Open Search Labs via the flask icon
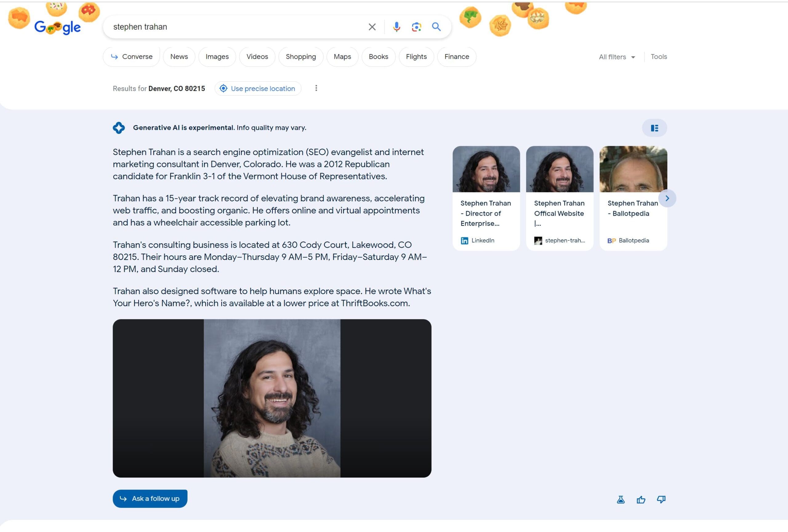The image size is (788, 532). (x=621, y=499)
